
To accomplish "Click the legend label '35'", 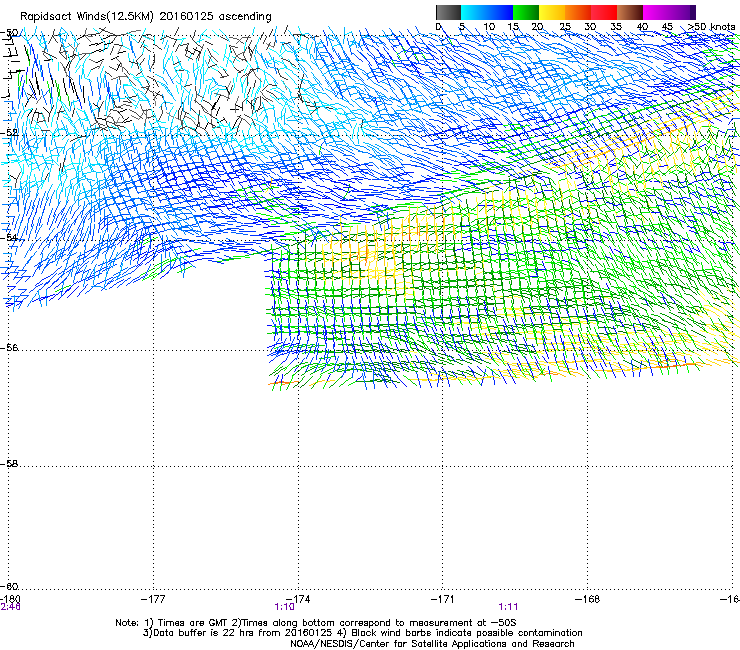I will (616, 27).
